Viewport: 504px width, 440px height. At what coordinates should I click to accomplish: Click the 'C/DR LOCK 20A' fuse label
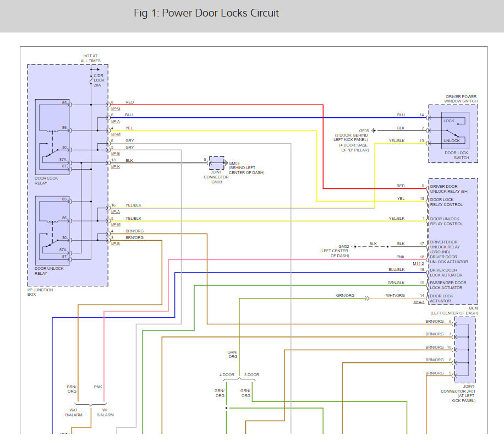tap(98, 80)
